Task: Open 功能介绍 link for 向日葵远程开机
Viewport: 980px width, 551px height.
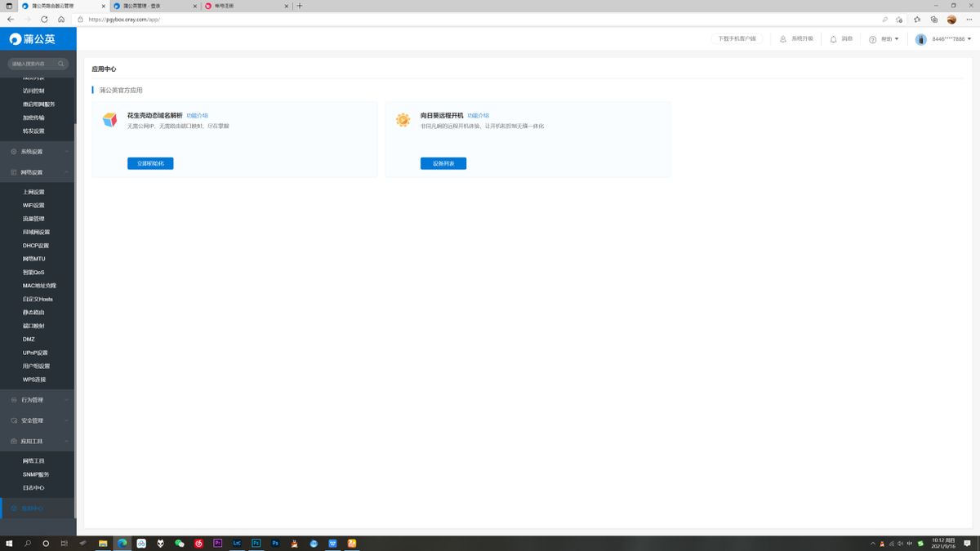Action: 478,116
